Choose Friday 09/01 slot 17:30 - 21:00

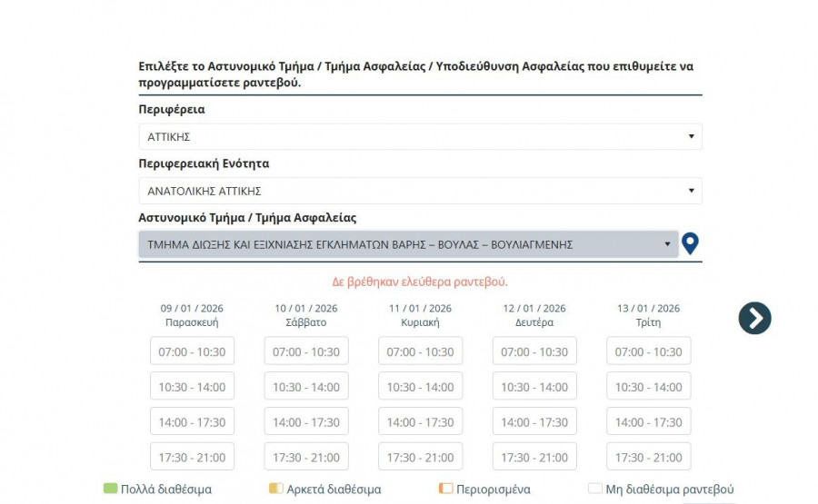(192, 458)
